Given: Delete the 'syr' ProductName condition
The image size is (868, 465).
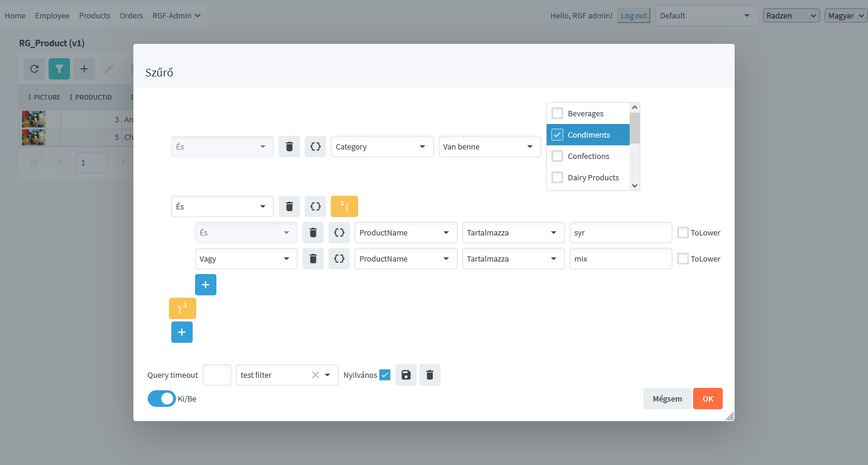Looking at the screenshot, I should (313, 232).
